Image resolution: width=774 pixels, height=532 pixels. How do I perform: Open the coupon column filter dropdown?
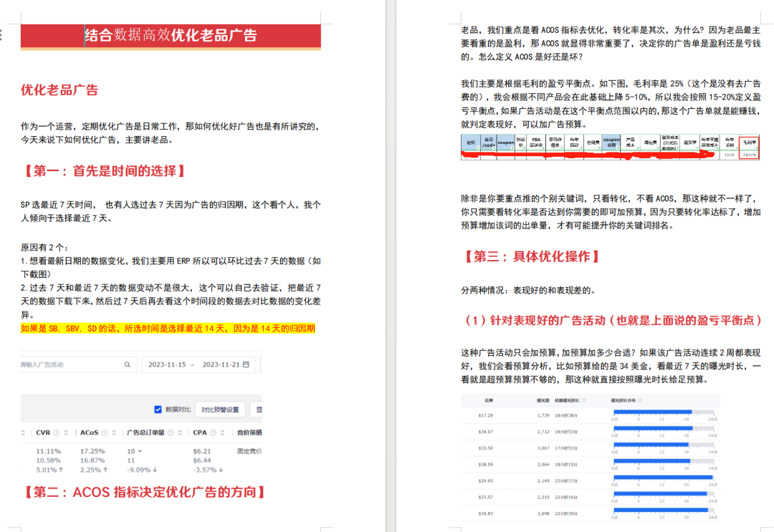point(511,147)
